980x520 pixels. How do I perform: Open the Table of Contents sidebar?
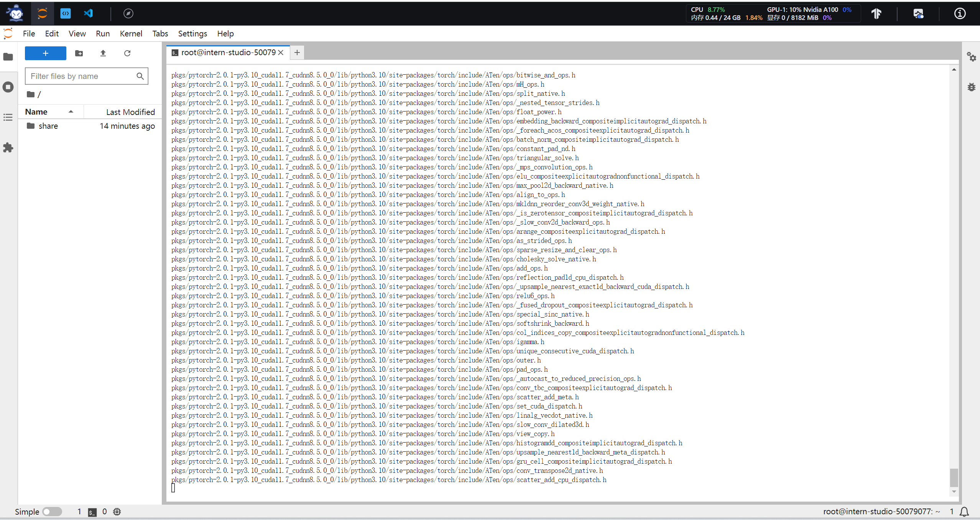click(8, 117)
